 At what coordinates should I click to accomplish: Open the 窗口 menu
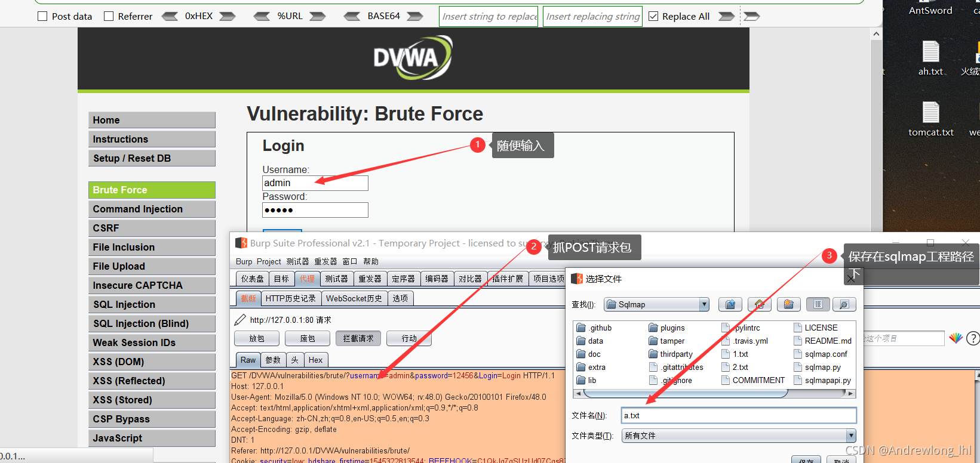[349, 261]
